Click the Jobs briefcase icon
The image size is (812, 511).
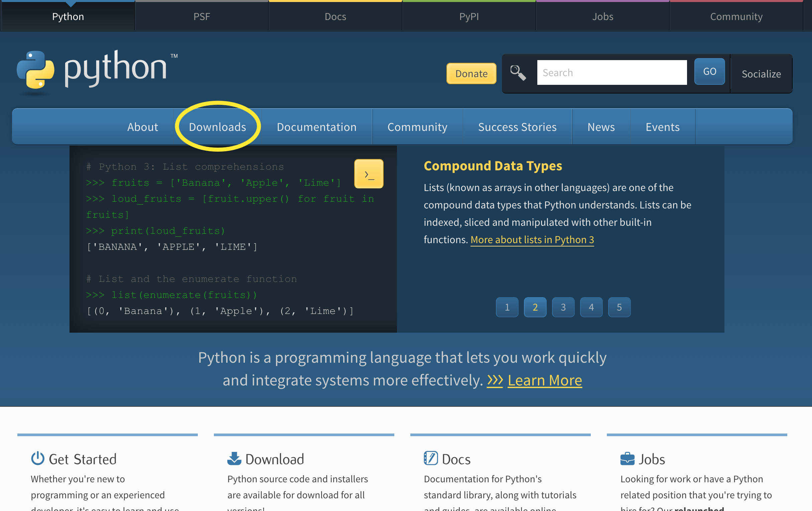tap(627, 459)
